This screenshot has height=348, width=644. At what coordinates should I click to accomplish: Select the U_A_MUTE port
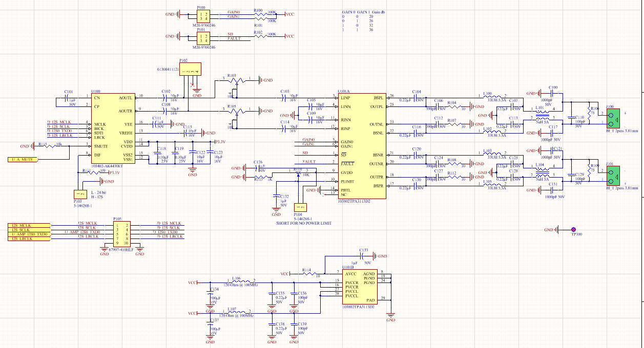coord(23,160)
